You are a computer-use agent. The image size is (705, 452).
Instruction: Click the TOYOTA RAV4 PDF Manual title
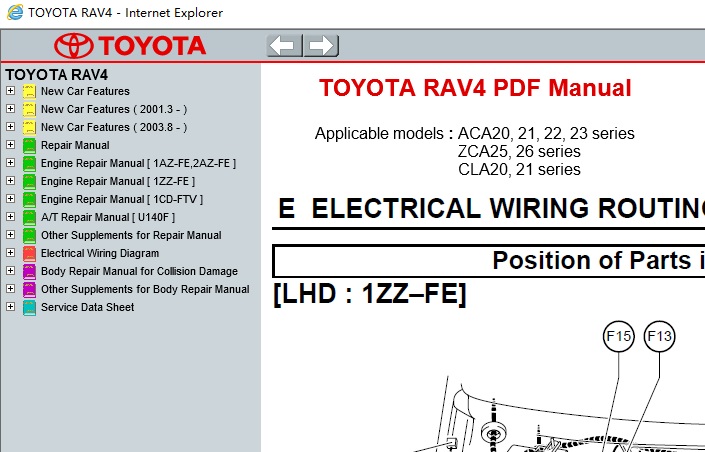475,88
